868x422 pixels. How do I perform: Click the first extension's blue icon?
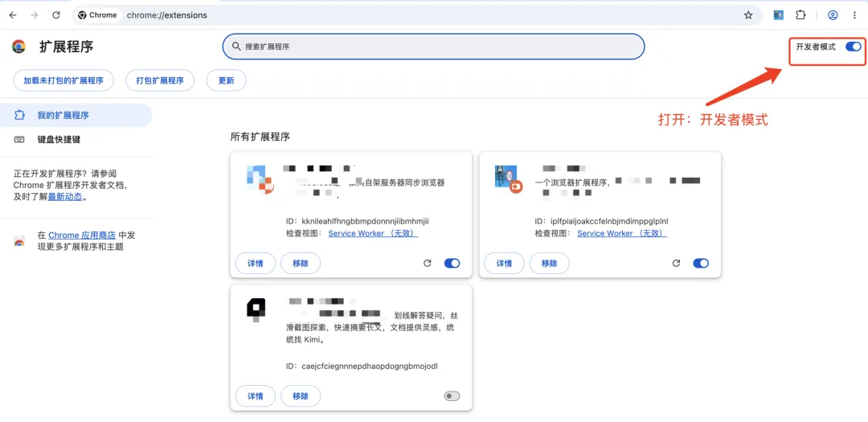click(260, 179)
